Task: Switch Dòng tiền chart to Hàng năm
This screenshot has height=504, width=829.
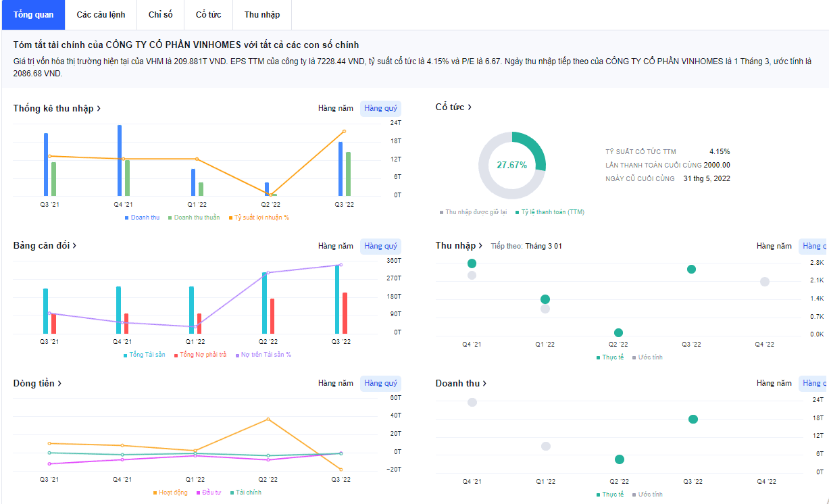Action: pos(336,383)
